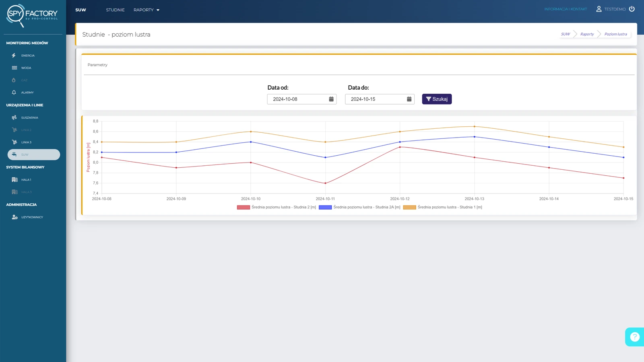Image resolution: width=644 pixels, height=362 pixels.
Task: Select SUW in the sidebar
Action: 34,154
